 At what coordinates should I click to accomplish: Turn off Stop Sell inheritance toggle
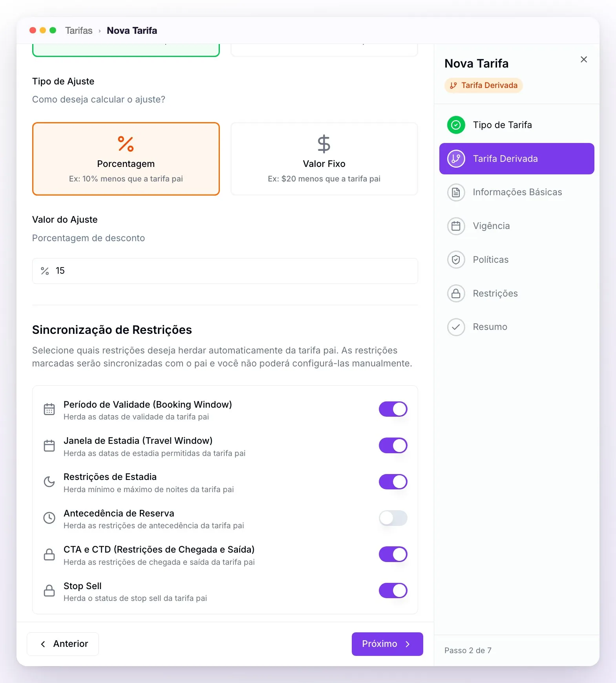click(393, 590)
